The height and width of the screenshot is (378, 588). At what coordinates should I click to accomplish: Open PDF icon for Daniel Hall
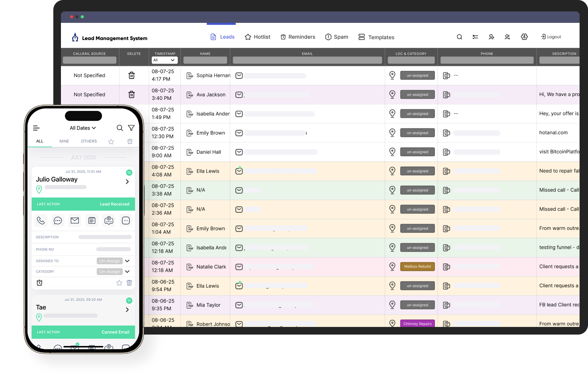190,152
